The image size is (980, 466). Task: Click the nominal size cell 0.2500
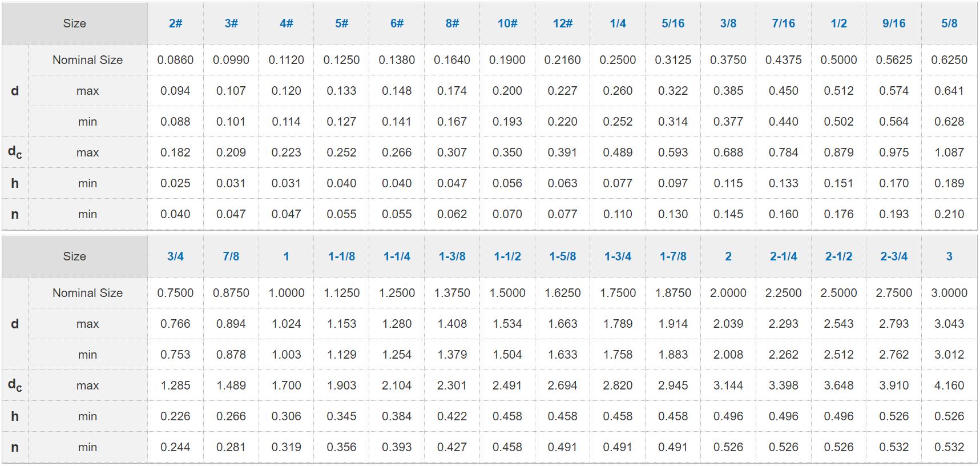[618, 60]
